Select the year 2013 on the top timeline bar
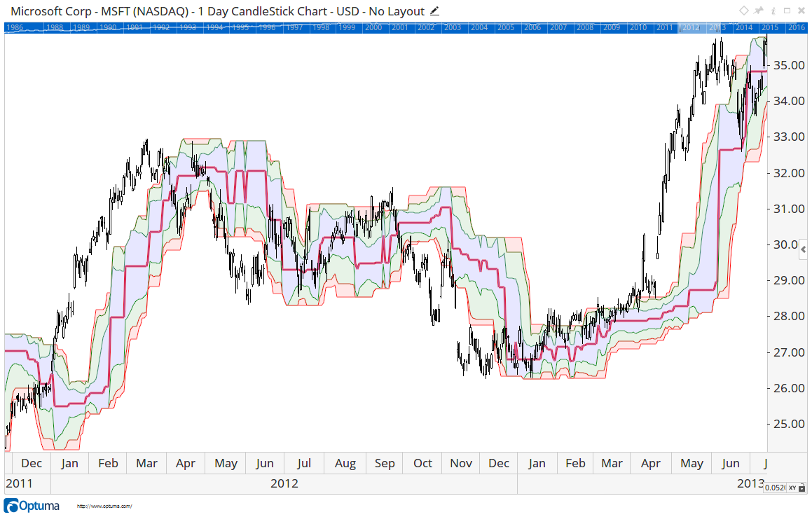 coord(718,27)
